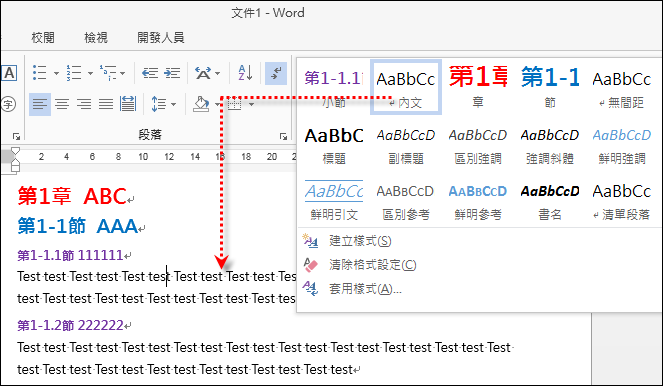Open the 校閱 ribbon tab

[x=43, y=38]
